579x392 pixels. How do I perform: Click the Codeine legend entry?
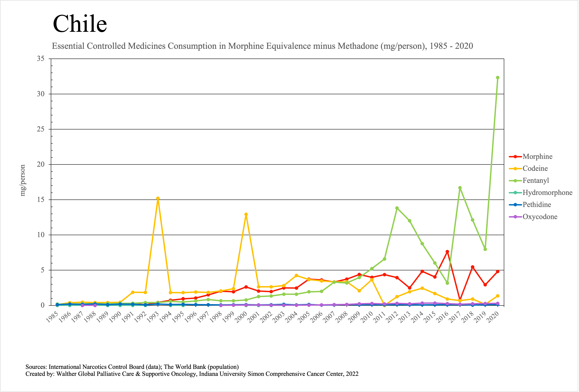coord(535,168)
